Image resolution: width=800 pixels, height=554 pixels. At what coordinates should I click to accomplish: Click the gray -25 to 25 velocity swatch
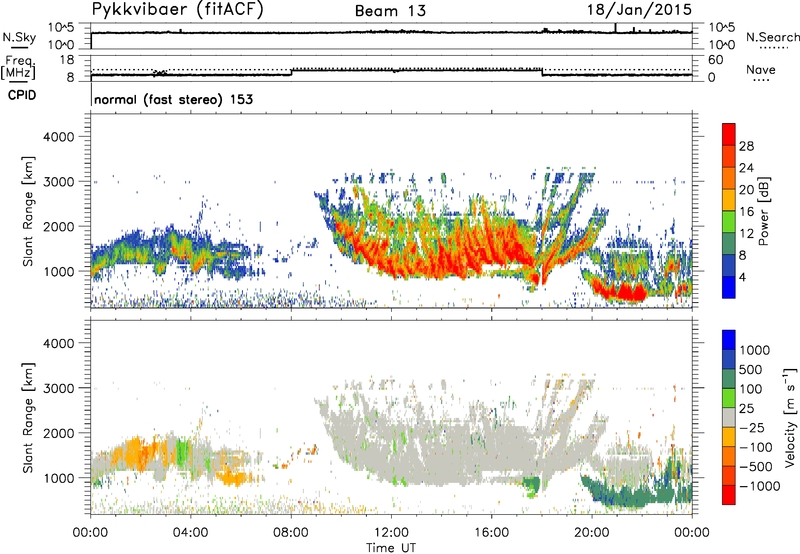[729, 417]
